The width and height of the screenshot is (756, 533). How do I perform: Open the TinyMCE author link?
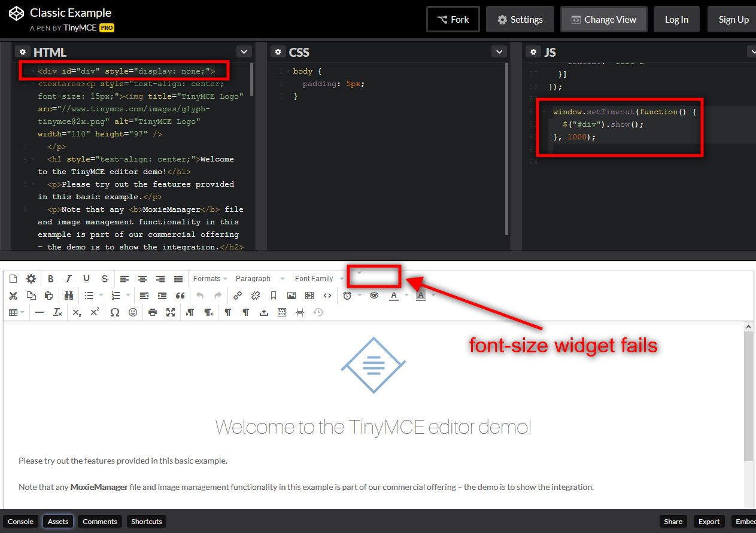click(x=80, y=28)
